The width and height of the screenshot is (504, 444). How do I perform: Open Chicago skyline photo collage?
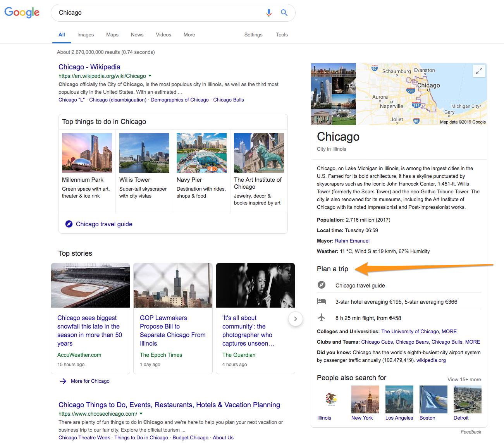[333, 94]
